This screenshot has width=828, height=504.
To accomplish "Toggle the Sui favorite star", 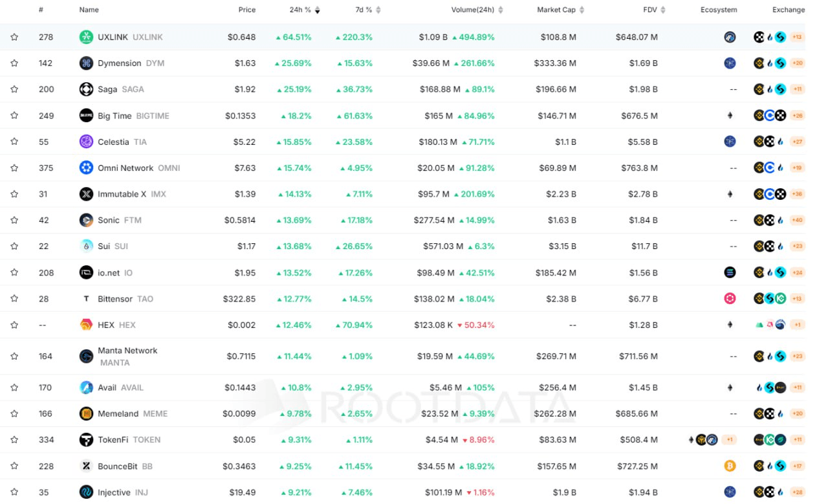I will 14,246.
